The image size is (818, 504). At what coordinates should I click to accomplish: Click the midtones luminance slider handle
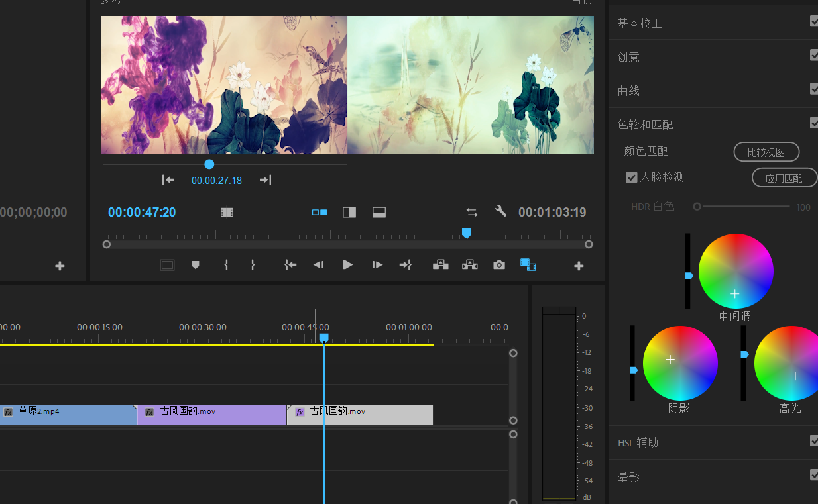point(689,276)
